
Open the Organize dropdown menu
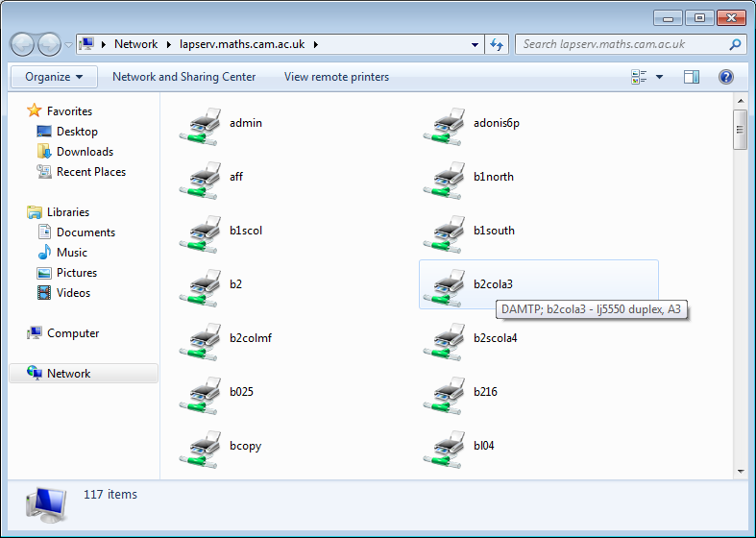(x=54, y=77)
